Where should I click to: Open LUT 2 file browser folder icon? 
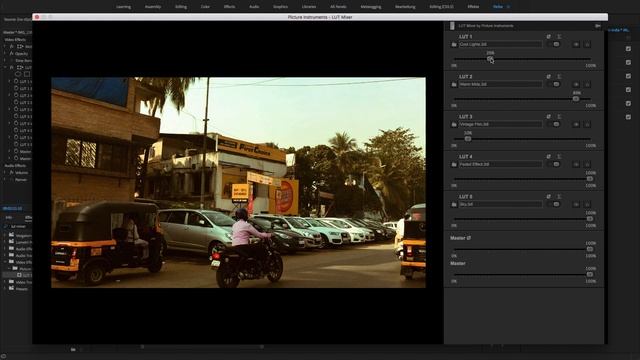point(454,84)
